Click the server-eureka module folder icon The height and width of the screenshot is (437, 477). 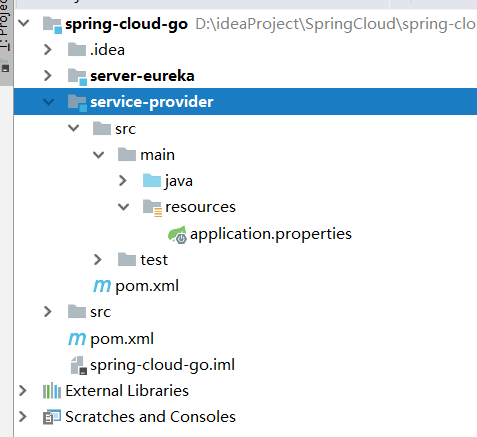pos(77,77)
